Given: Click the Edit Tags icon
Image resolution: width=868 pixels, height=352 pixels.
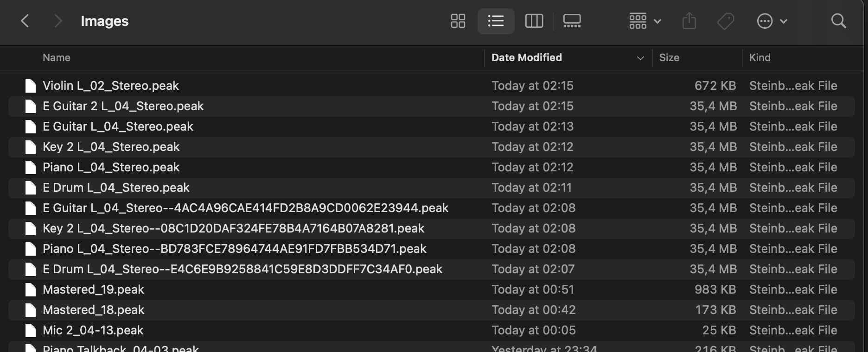Looking at the screenshot, I should (x=725, y=21).
